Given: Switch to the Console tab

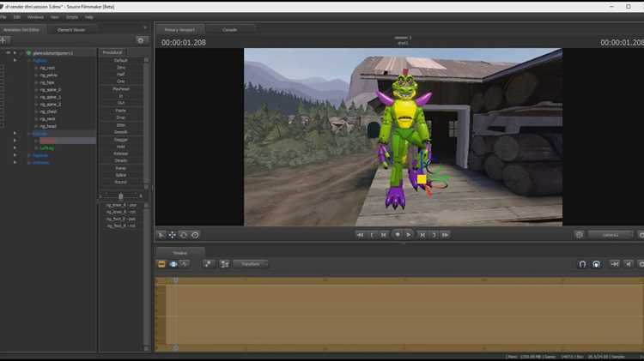Looking at the screenshot, I should pos(229,30).
